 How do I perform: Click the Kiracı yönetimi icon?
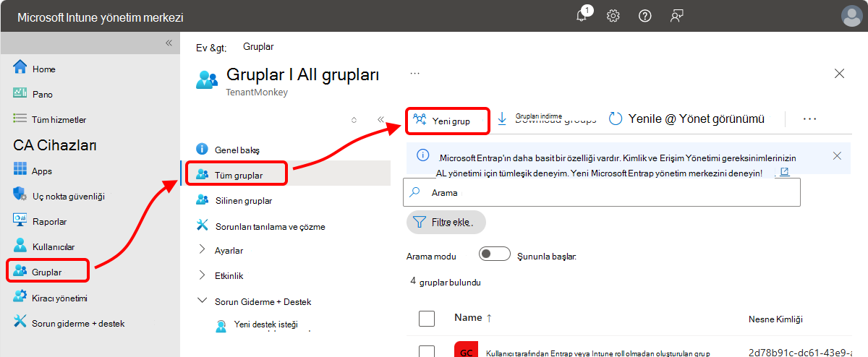(20, 297)
